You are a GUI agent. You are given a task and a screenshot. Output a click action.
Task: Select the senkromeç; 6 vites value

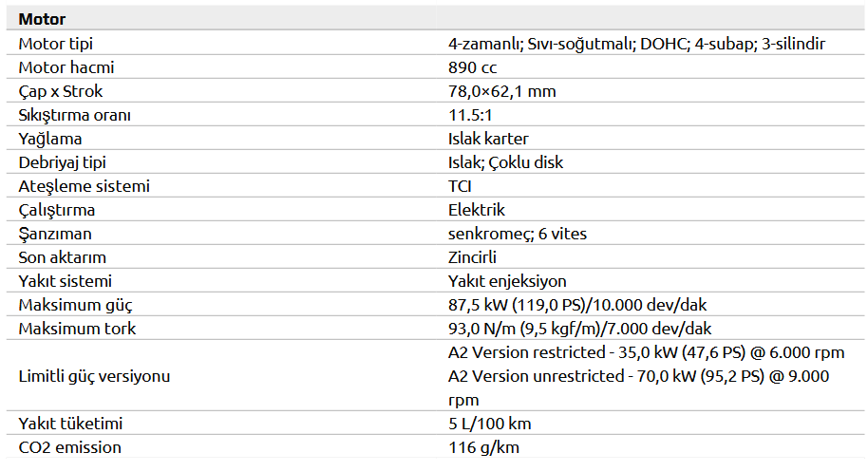coord(523,234)
